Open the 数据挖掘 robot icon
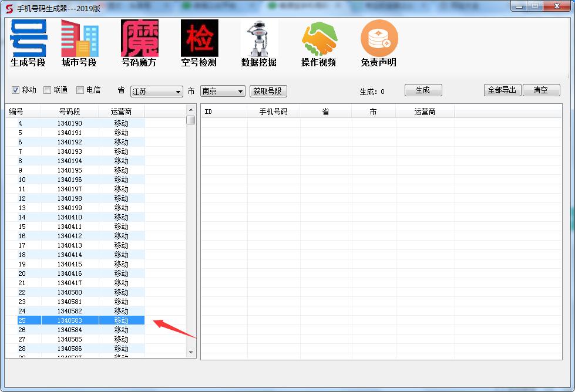The height and width of the screenshot is (392, 575). click(259, 43)
